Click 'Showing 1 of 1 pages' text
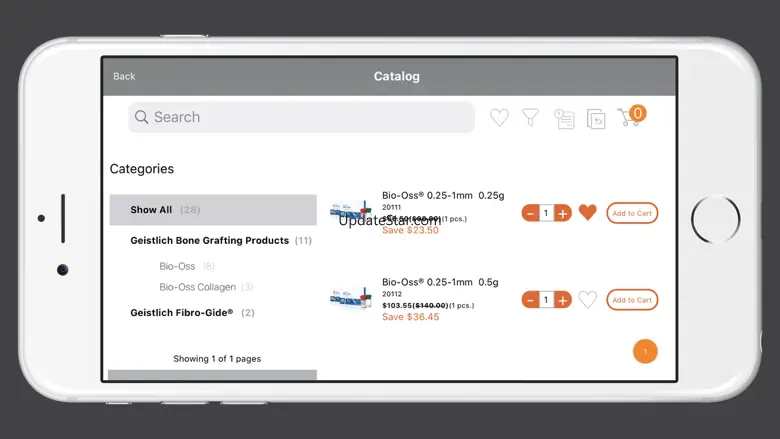The height and width of the screenshot is (439, 780). point(217,358)
